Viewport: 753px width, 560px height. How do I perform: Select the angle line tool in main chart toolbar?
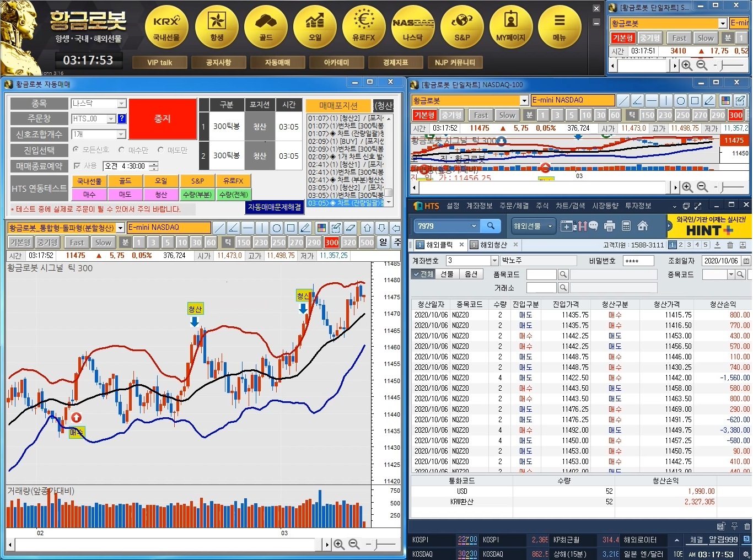click(234, 228)
